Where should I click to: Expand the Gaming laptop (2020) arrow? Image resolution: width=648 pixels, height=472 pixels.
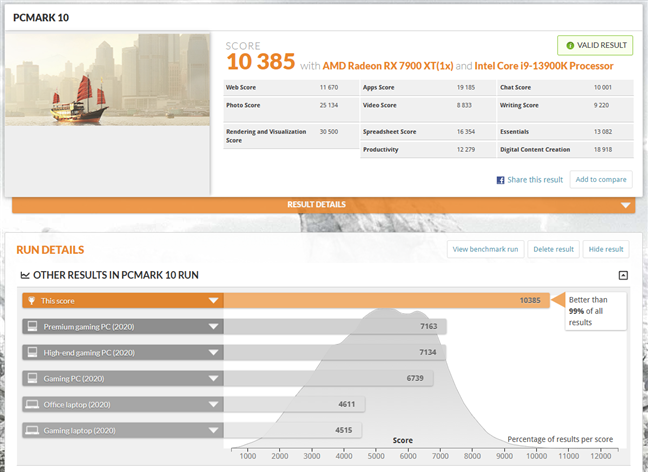click(213, 430)
